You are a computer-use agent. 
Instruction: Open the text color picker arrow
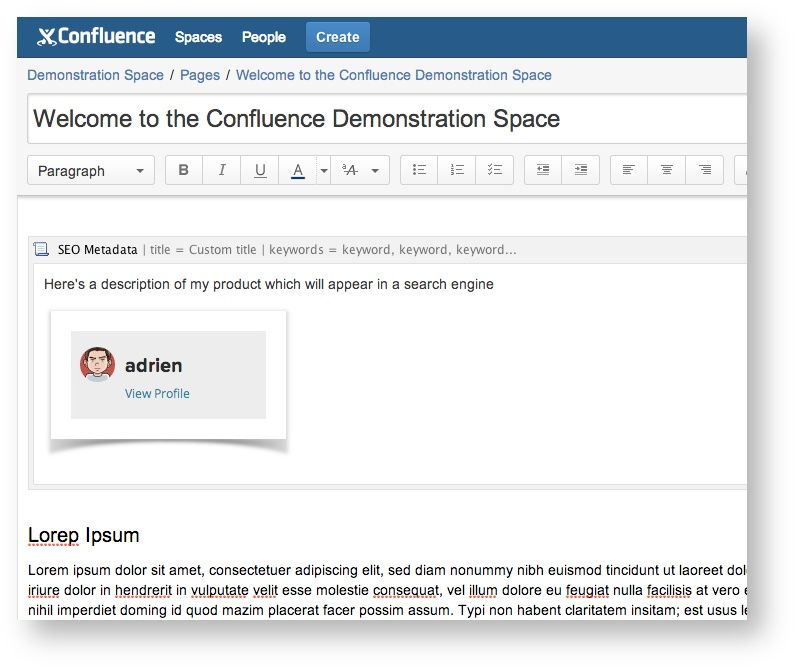(x=324, y=170)
